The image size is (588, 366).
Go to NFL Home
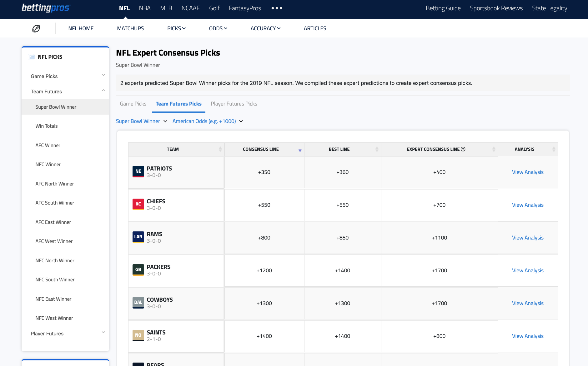(81, 28)
